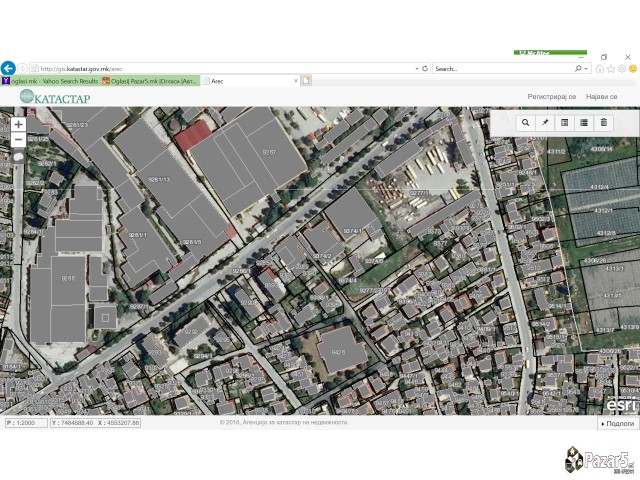Open the magnifier search tool
Screen dimensions: 640x480
click(x=526, y=122)
